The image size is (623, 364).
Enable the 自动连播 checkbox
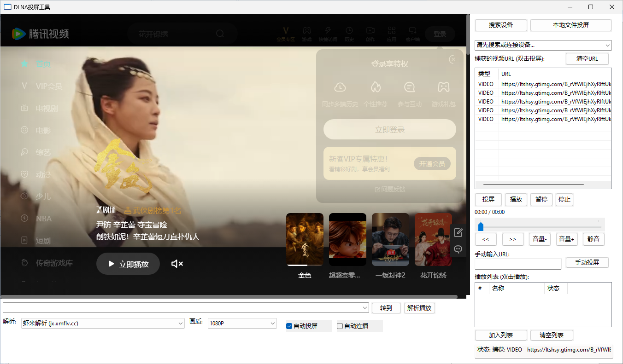coord(340,326)
